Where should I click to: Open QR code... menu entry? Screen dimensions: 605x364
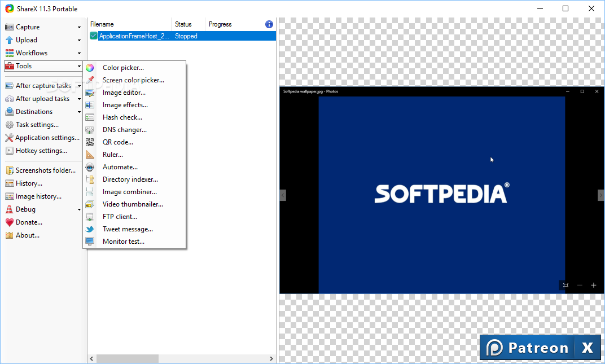[134, 142]
